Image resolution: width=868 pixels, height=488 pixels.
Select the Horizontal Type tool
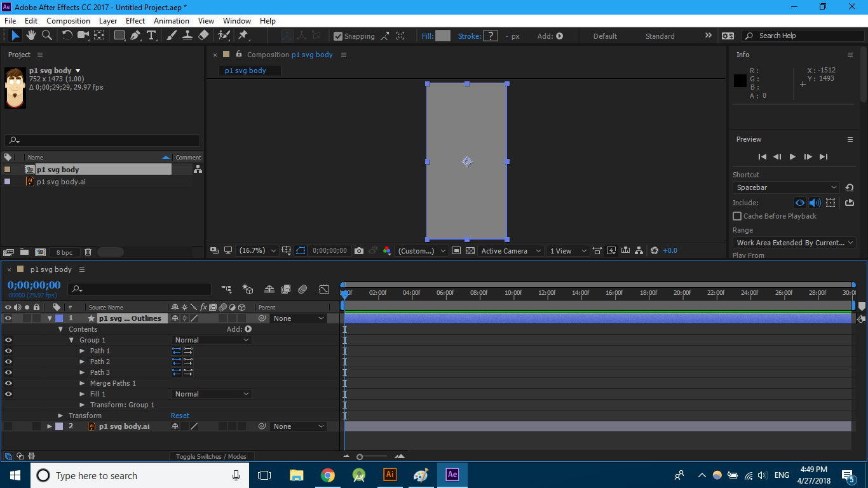(x=151, y=36)
